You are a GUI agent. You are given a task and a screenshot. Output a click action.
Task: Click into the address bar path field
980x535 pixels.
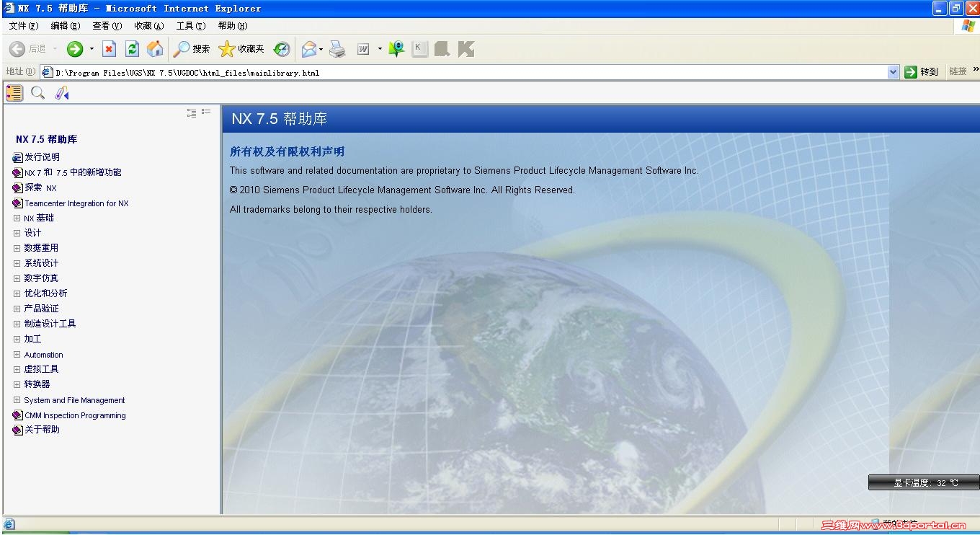click(470, 72)
